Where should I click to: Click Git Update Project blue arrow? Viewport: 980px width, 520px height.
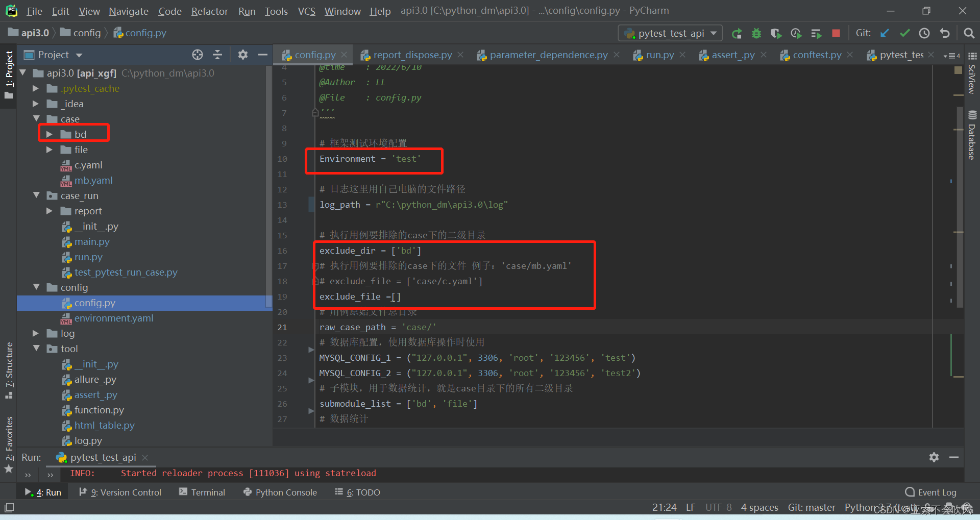[885, 33]
